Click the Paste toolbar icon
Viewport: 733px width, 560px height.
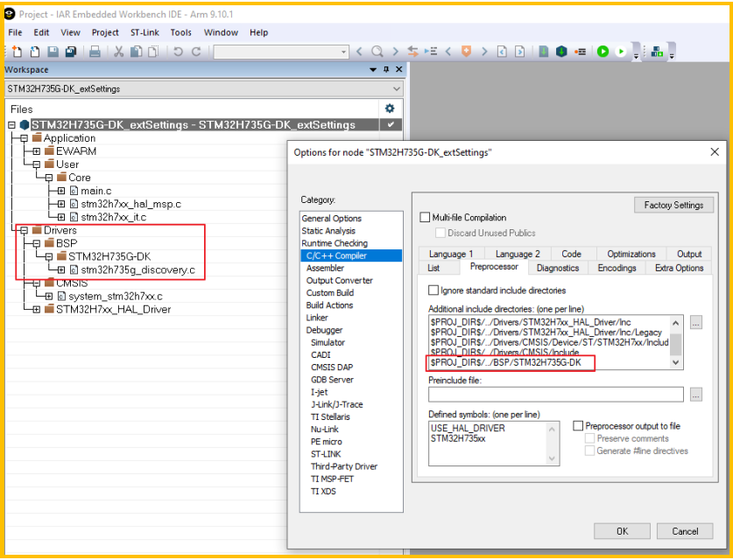coord(153,52)
